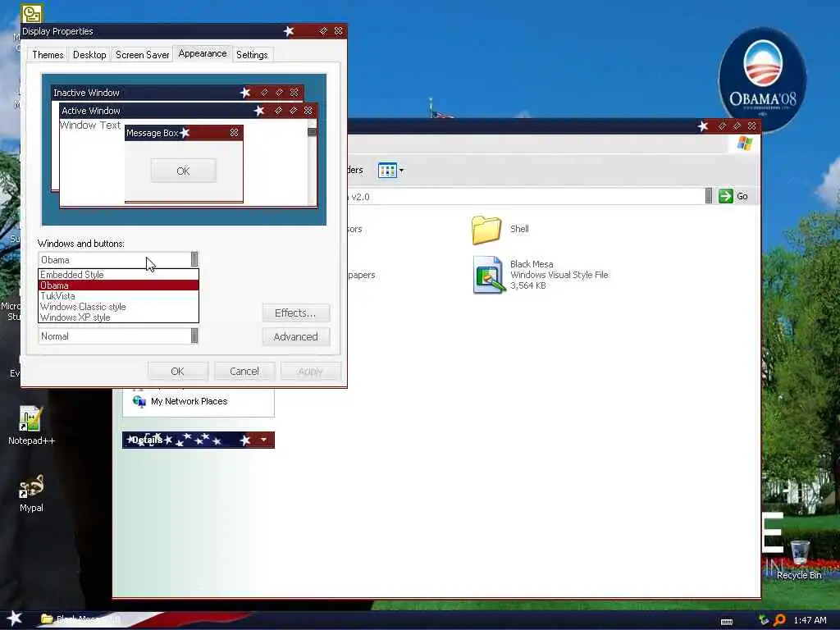The image size is (840, 630).
Task: Choose Windows Classic style option
Action: tap(118, 307)
